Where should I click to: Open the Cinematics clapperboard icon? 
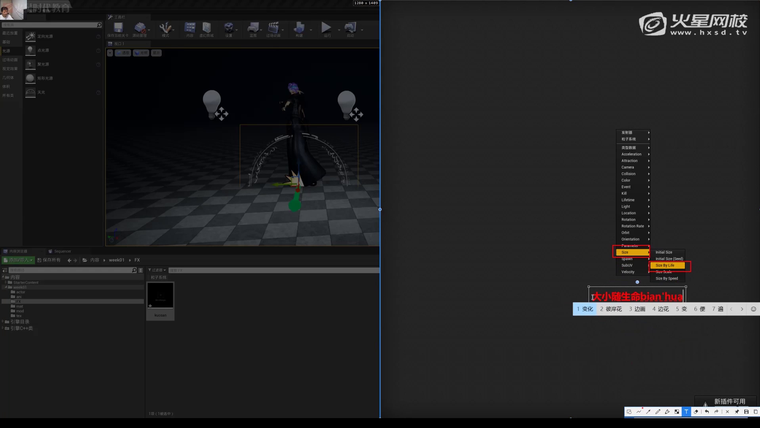pos(275,29)
